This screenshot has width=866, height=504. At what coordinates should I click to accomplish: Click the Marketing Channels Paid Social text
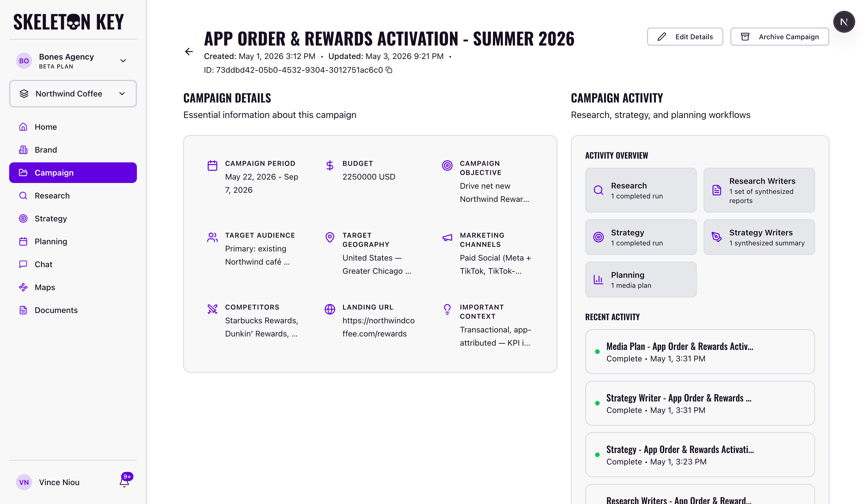[495, 264]
